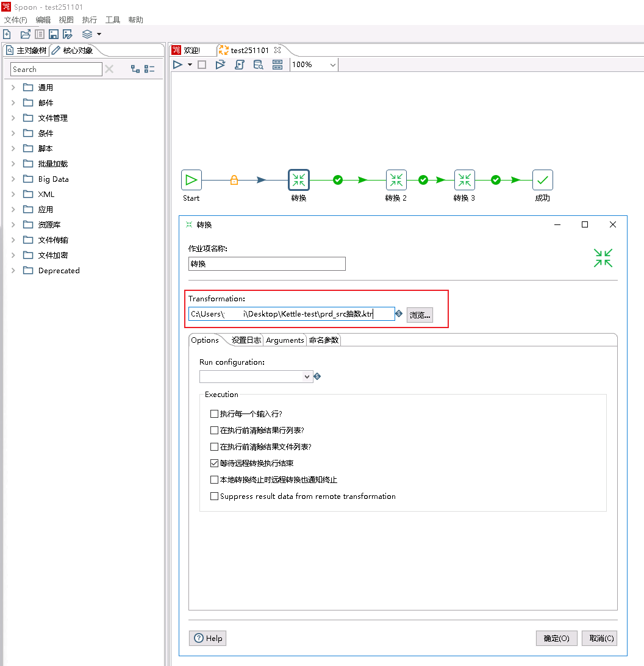Select the Start job entry on canvas
Viewport: 644px width, 666px height.
click(x=191, y=180)
